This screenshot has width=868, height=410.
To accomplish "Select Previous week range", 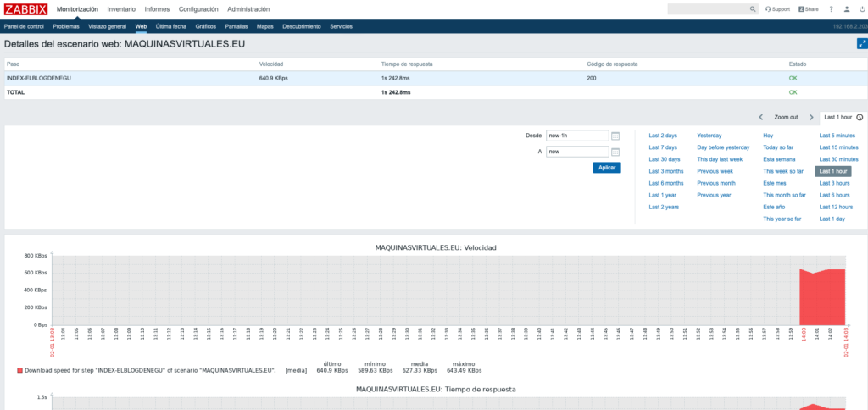I will (715, 171).
